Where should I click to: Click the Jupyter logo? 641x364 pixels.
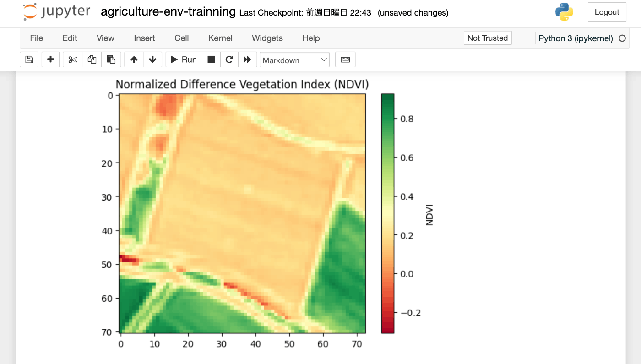[x=56, y=12]
